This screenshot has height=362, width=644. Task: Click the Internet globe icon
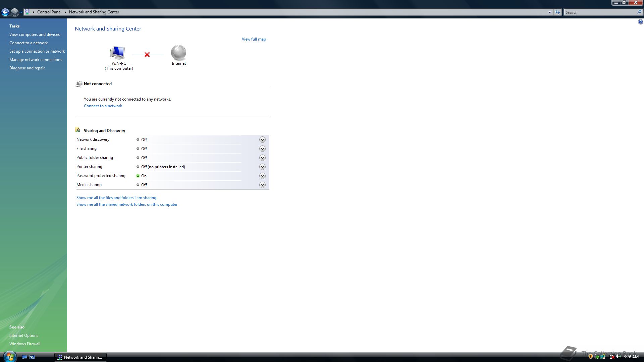pos(178,53)
